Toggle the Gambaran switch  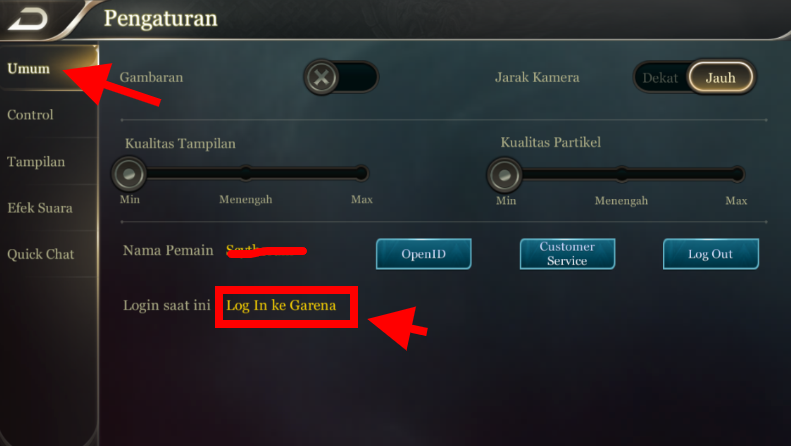coord(341,77)
